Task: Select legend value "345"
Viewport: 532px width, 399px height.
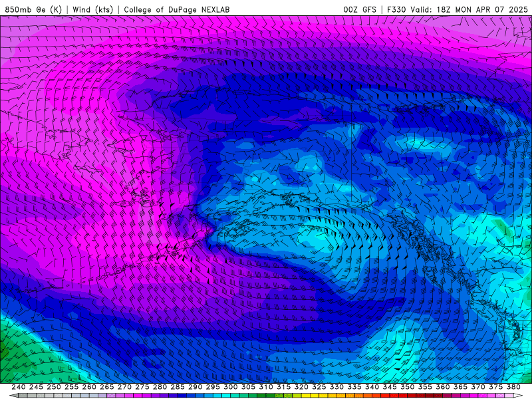Action: [390, 387]
